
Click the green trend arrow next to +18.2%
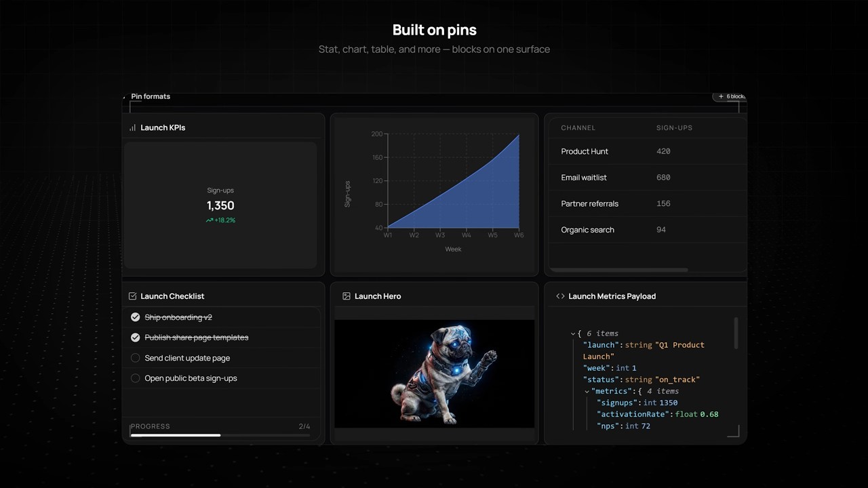click(x=210, y=220)
